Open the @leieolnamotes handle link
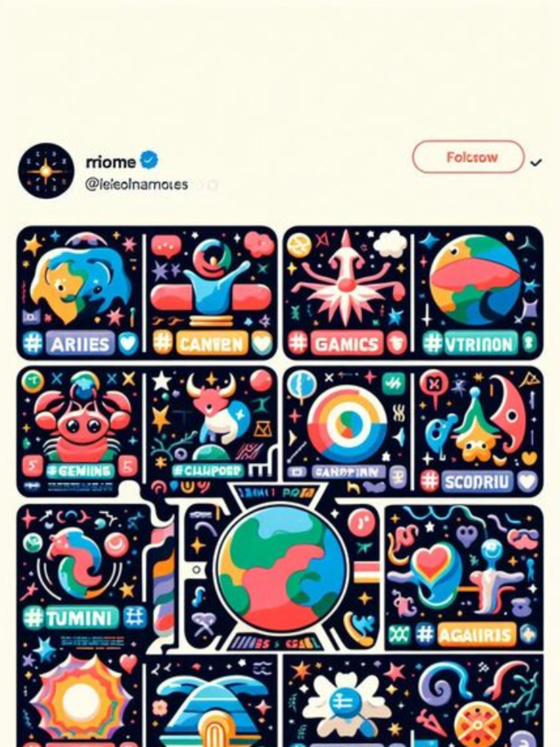The height and width of the screenshot is (747, 560). (x=137, y=184)
